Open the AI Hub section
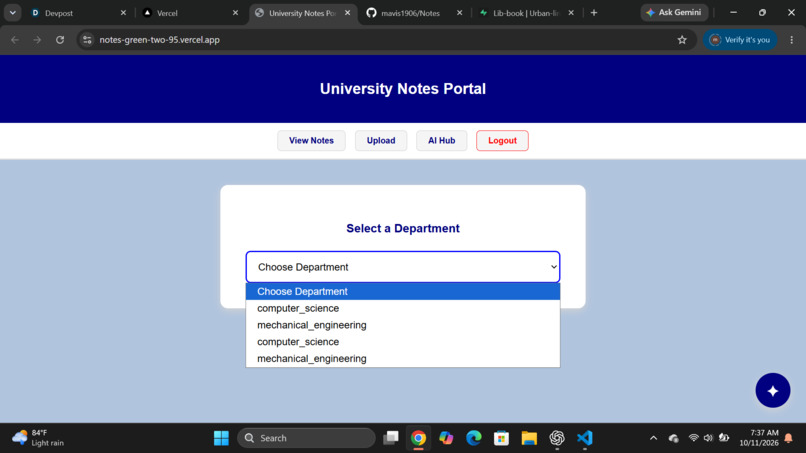The image size is (806, 453). coord(442,140)
